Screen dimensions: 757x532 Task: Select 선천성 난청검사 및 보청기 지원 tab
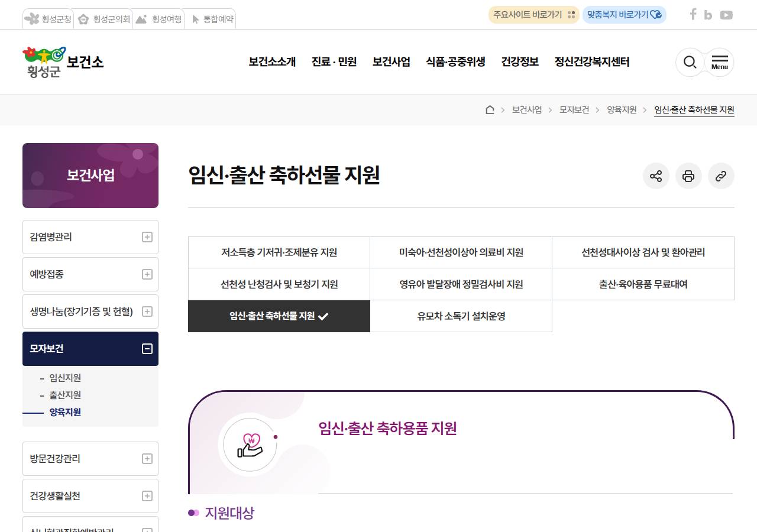[x=279, y=284]
